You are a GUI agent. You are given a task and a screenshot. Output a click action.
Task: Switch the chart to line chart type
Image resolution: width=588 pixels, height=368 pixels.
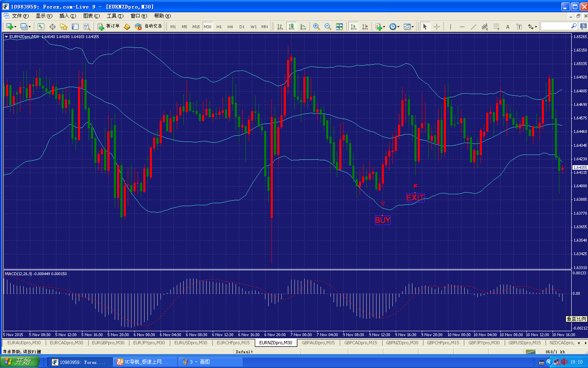point(303,27)
